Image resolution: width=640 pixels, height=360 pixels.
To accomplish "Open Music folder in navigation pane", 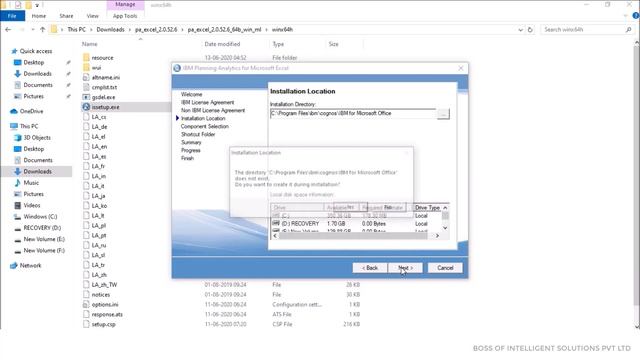I will click(x=31, y=182).
